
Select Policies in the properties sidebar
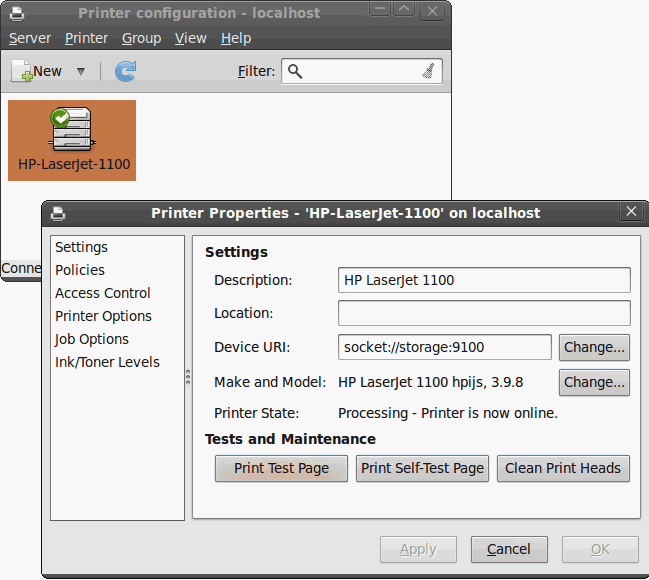(117, 270)
